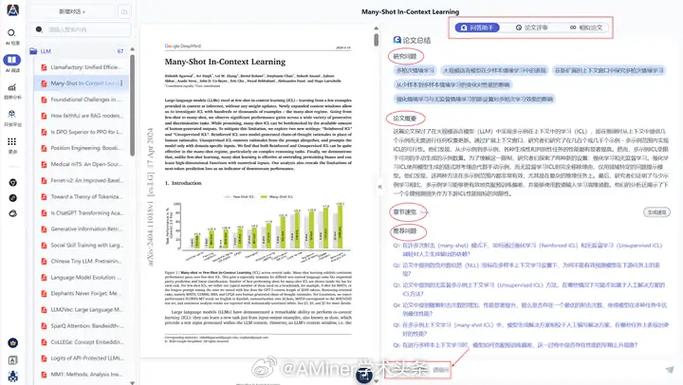Click the paper list scrollbar thumb
Viewport: 683px width, 385px height.
click(x=132, y=105)
